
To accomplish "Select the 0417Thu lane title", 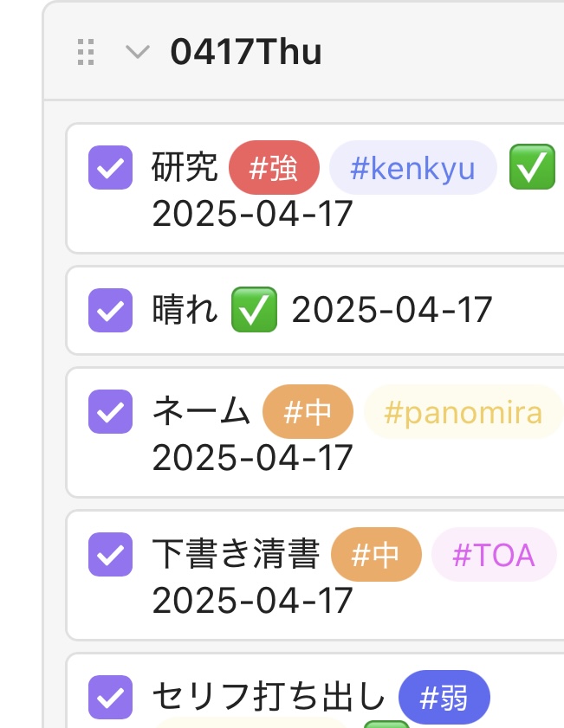I will coord(246,52).
